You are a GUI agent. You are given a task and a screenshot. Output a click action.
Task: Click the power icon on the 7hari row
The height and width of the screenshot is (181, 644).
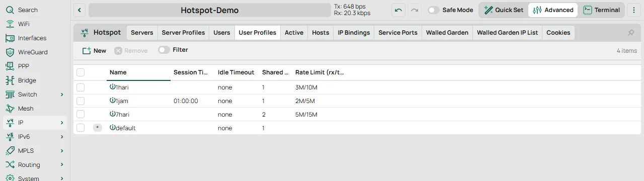tap(113, 114)
